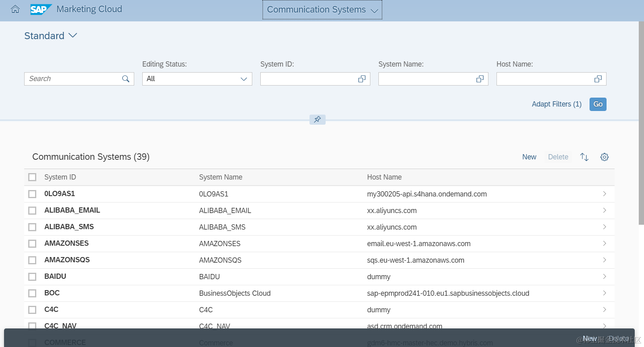Open Adapt Filters (1) link

coord(557,104)
